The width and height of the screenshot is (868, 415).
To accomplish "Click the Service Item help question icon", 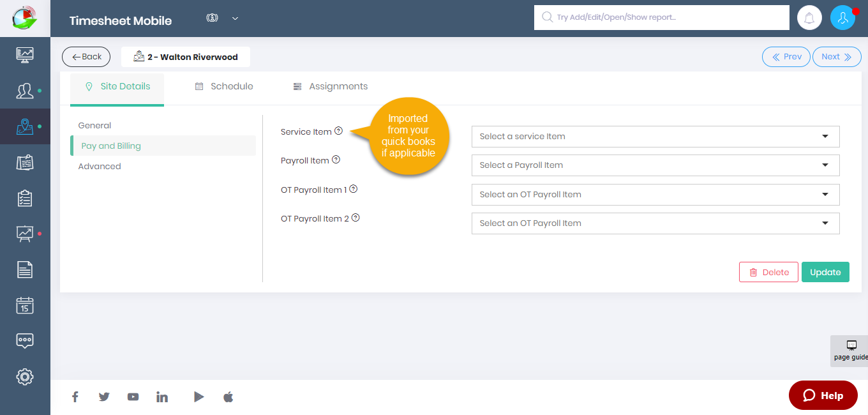I will (x=339, y=131).
